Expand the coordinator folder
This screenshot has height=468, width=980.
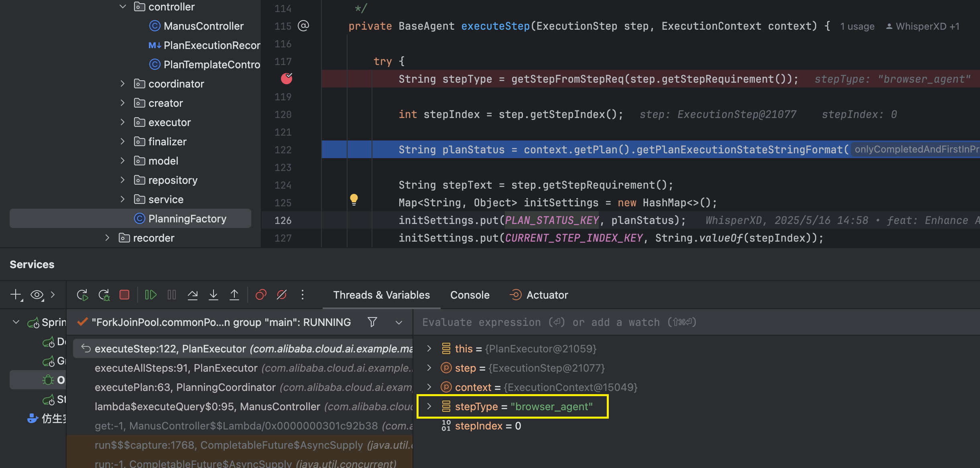[123, 83]
